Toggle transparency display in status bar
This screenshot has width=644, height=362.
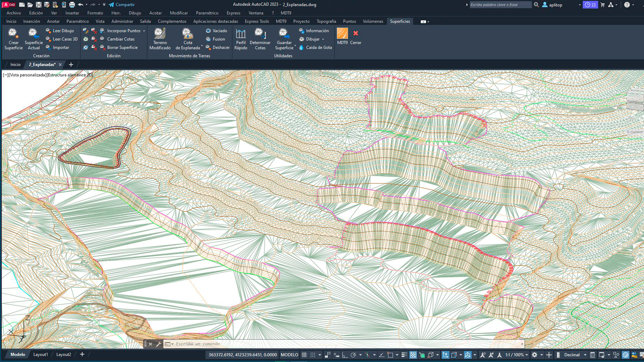(413, 355)
